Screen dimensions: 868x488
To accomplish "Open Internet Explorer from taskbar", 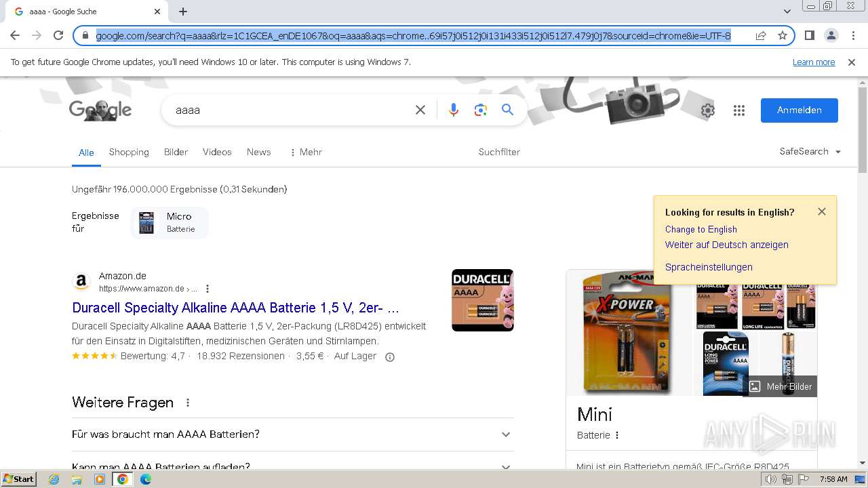I will click(x=54, y=479).
